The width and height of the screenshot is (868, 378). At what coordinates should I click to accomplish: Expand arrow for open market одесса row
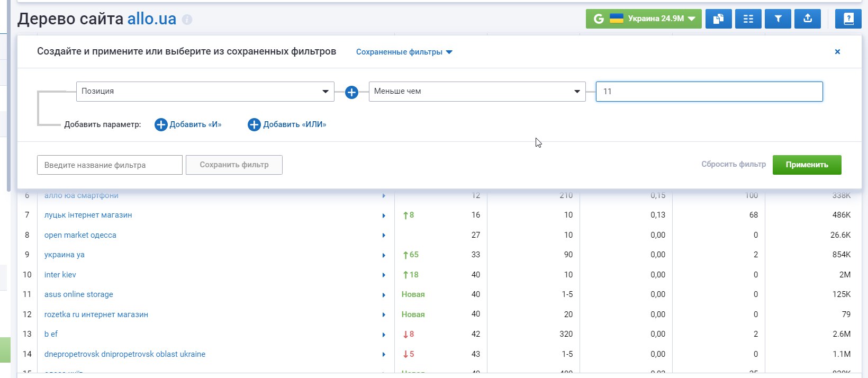pyautogui.click(x=384, y=235)
